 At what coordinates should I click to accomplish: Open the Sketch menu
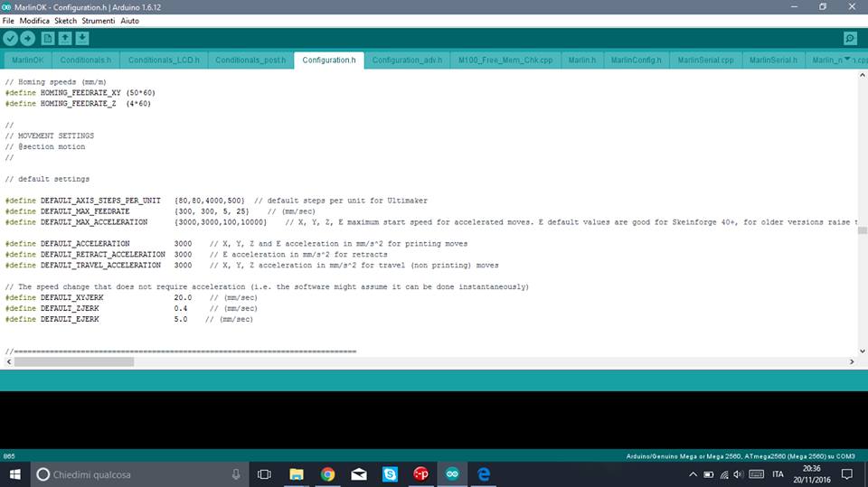pos(65,21)
